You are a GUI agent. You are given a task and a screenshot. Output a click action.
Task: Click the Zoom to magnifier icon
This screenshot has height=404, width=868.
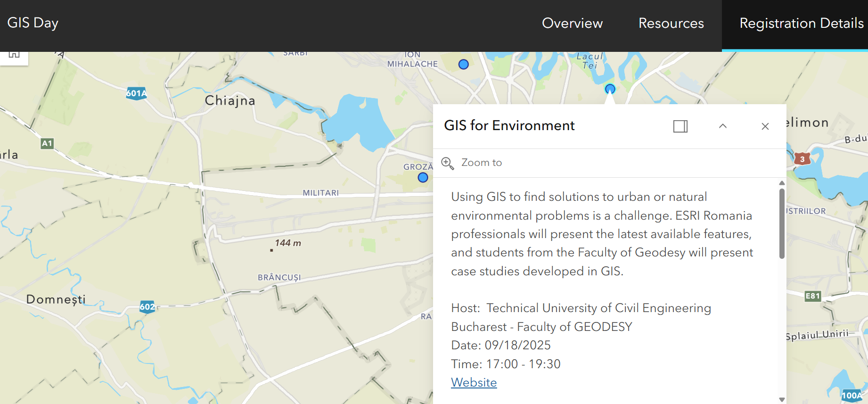tap(447, 163)
